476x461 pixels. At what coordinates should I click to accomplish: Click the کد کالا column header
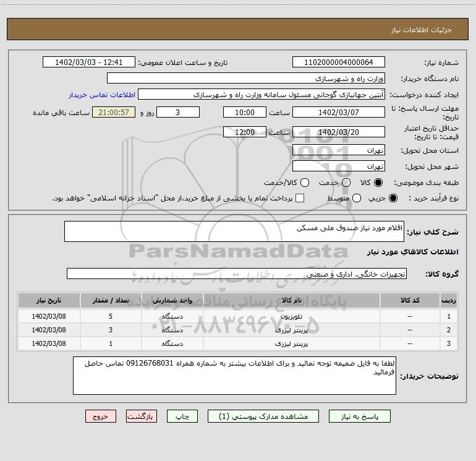coord(410,301)
